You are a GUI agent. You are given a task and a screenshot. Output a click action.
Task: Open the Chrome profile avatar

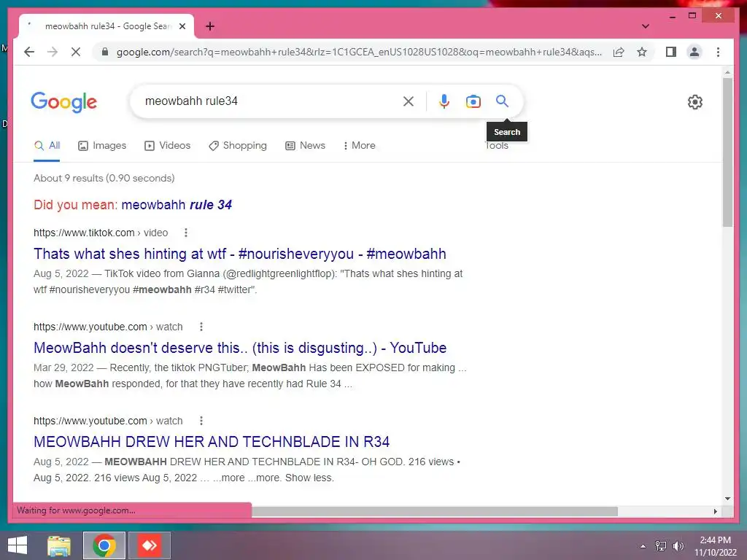point(694,52)
